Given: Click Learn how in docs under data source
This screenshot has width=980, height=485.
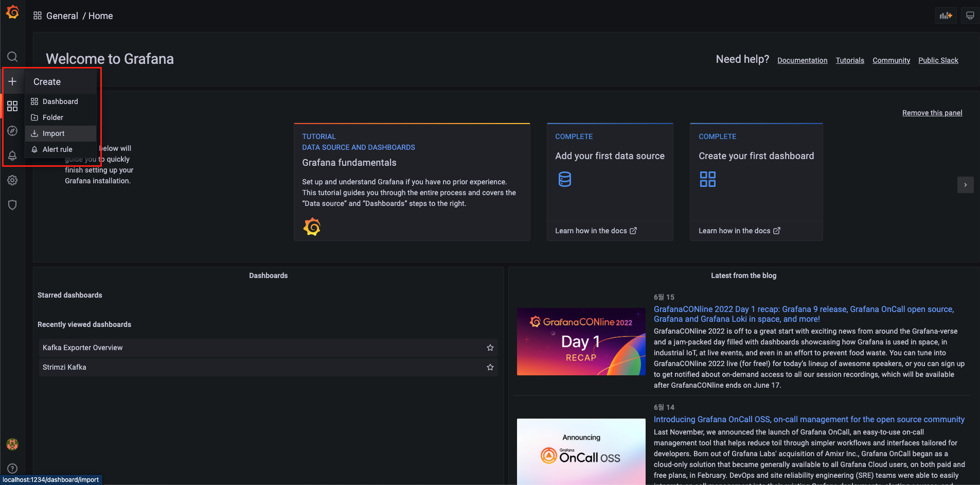Looking at the screenshot, I should pyautogui.click(x=596, y=231).
